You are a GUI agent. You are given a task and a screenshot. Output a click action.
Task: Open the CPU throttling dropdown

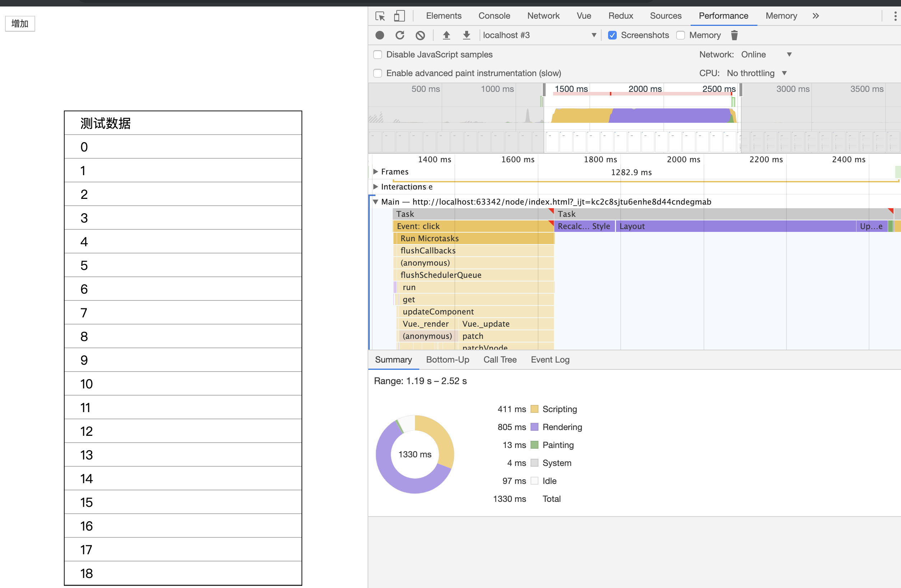tap(756, 73)
